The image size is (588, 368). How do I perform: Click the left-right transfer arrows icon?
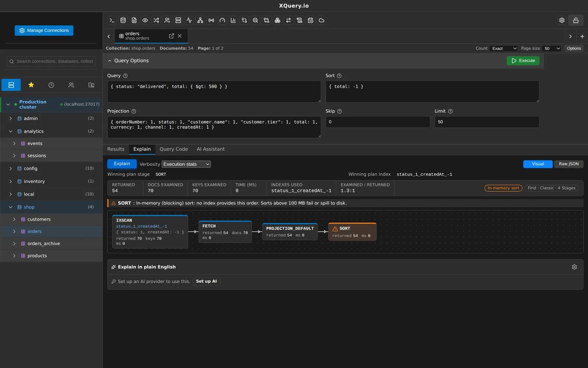click(x=288, y=20)
